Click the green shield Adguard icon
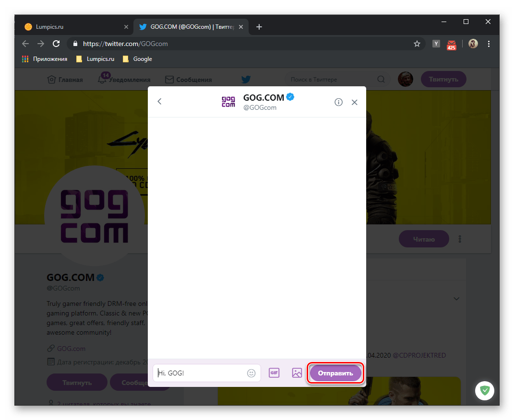The image size is (514, 420). [485, 391]
